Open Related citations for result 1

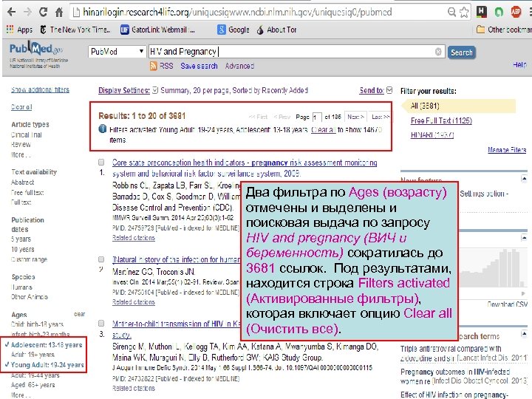tap(134, 238)
